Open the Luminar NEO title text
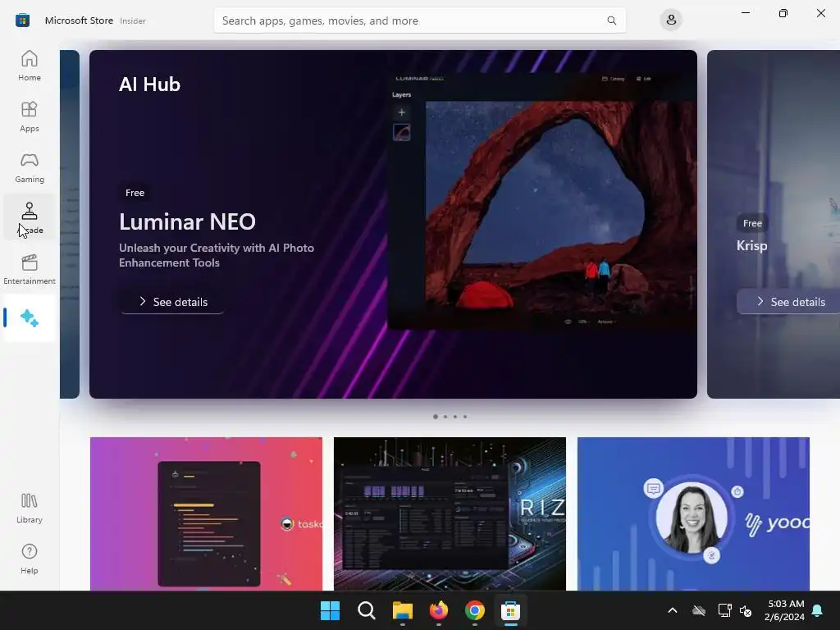Screen dimensions: 840x630 188,221
